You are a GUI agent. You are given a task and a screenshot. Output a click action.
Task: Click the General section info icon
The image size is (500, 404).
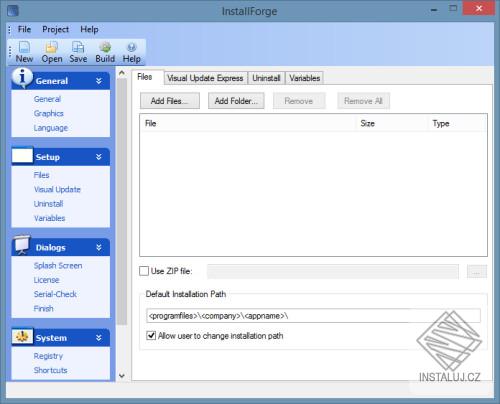click(x=22, y=78)
